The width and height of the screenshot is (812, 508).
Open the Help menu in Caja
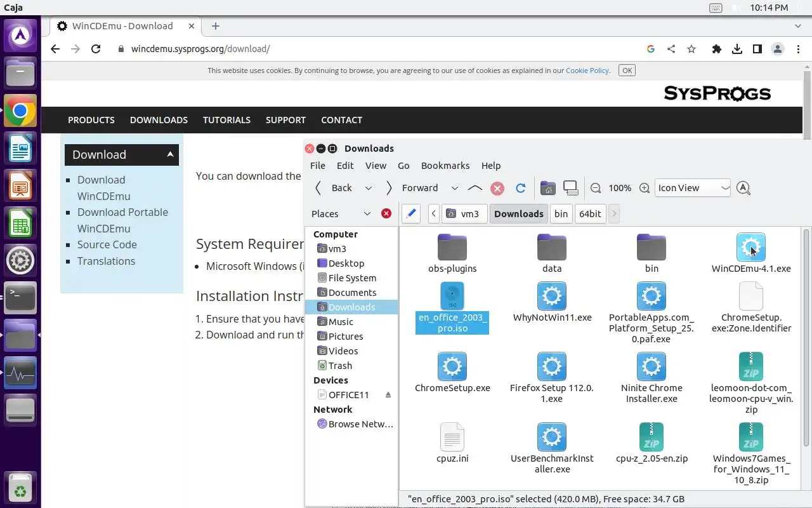491,165
